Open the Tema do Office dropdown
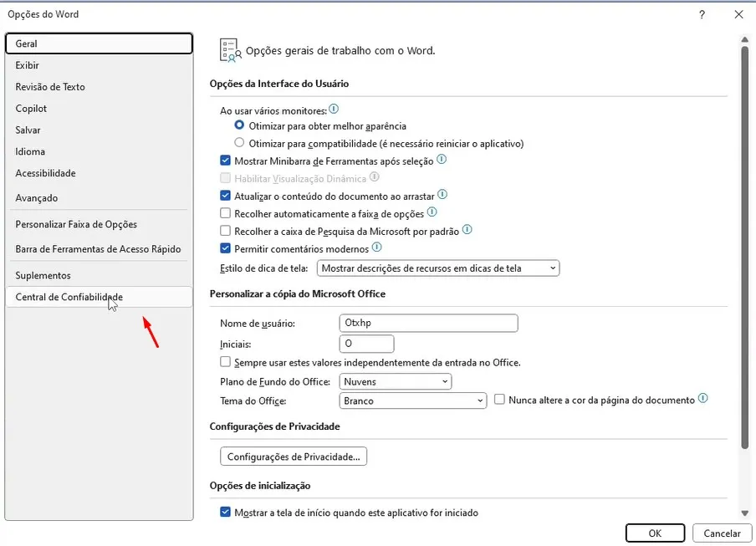 (413, 401)
